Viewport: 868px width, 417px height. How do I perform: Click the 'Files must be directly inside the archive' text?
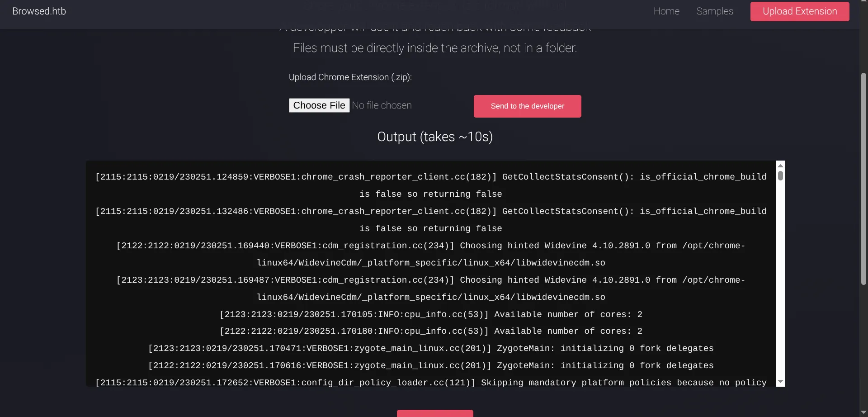[x=435, y=48]
